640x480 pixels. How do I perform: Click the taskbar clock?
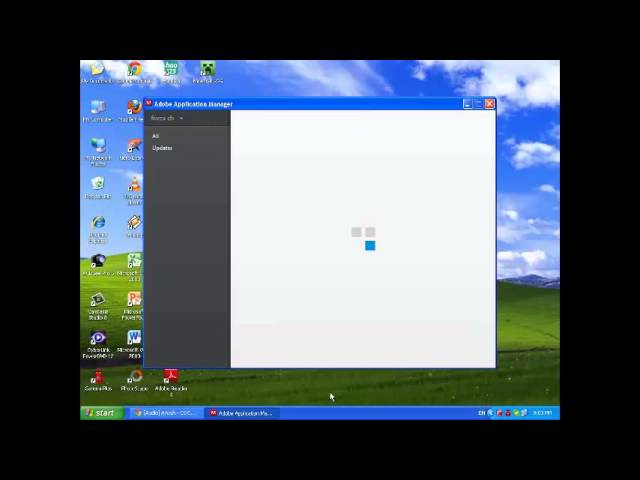542,413
